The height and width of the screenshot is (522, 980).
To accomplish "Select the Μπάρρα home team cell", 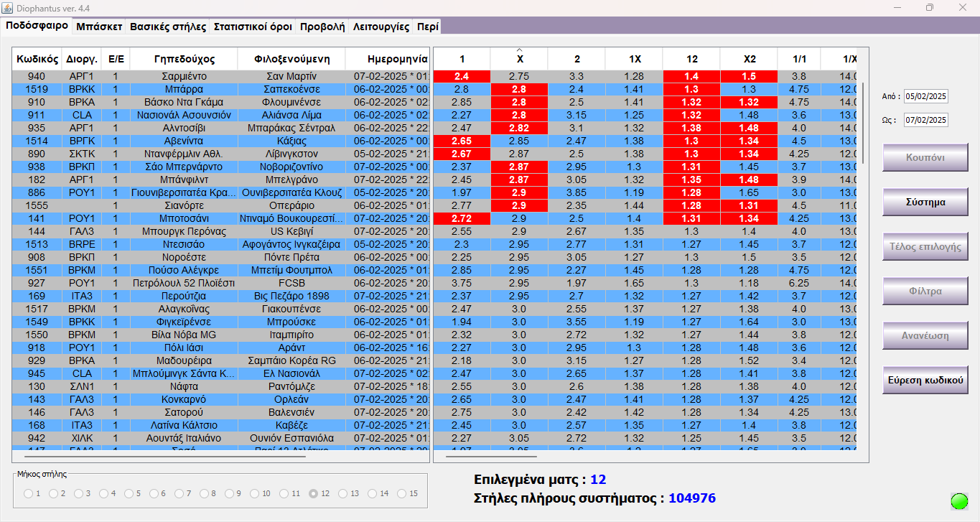I will pyautogui.click(x=184, y=89).
